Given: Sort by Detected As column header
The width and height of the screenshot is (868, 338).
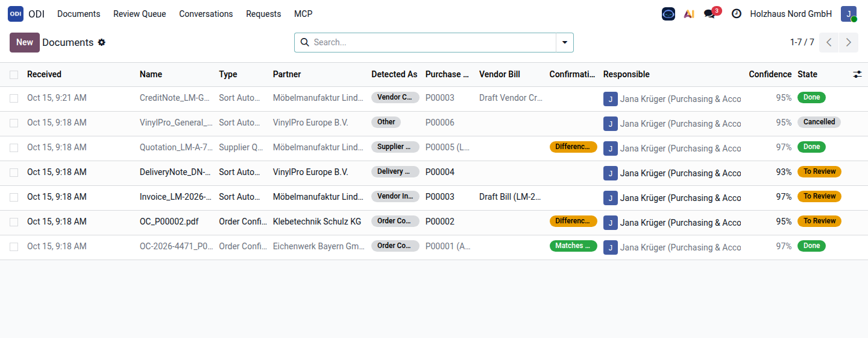Looking at the screenshot, I should pyautogui.click(x=394, y=74).
